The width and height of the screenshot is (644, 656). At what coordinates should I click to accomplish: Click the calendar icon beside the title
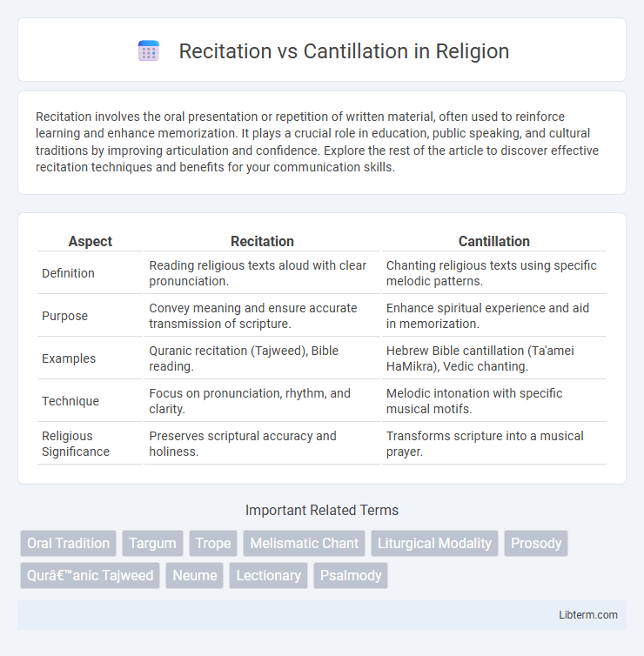click(x=149, y=51)
